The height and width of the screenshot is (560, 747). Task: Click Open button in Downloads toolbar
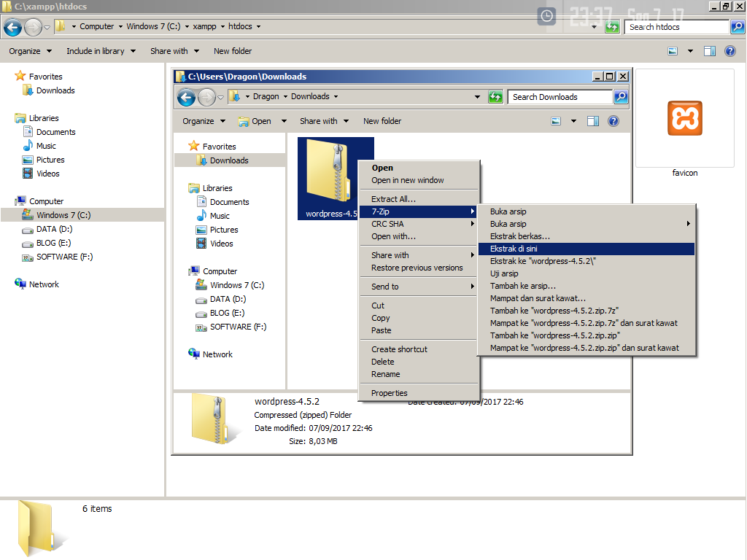[255, 121]
